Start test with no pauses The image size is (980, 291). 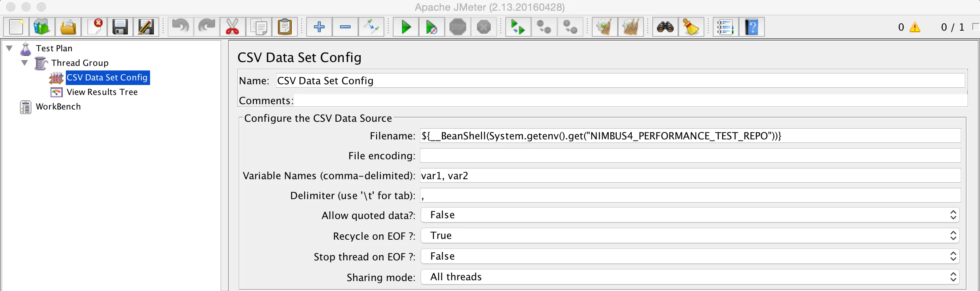coord(432,27)
